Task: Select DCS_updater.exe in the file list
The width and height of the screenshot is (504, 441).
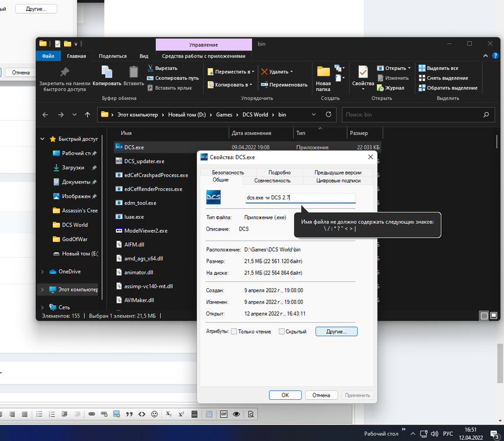Action: coord(144,161)
